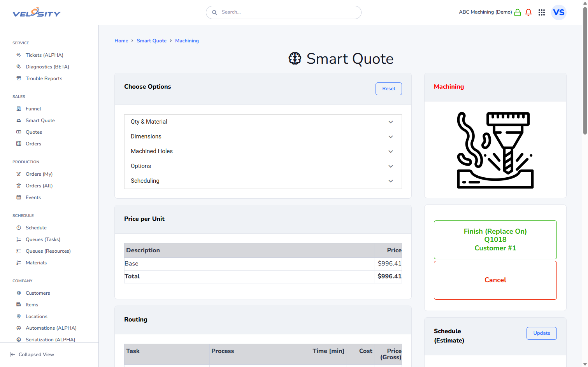
Task: Follow the Home breadcrumb link
Action: [x=121, y=40]
